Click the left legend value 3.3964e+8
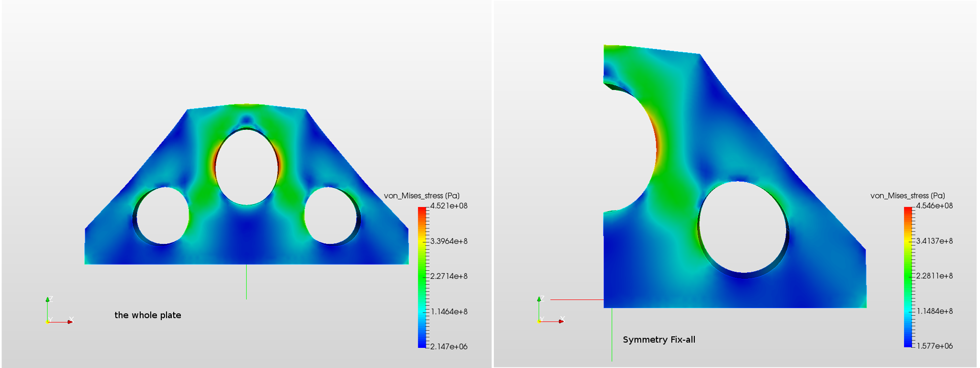This screenshot has height=368, width=980. [x=449, y=241]
